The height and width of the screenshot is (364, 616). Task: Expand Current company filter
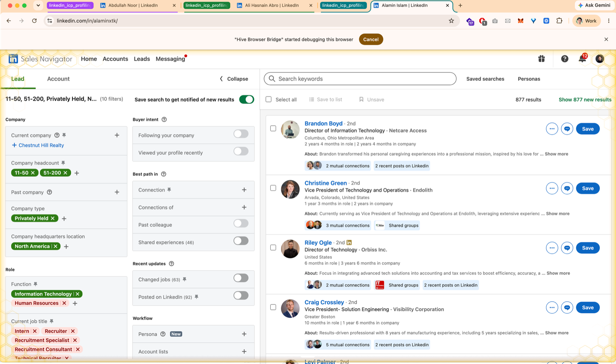(117, 135)
